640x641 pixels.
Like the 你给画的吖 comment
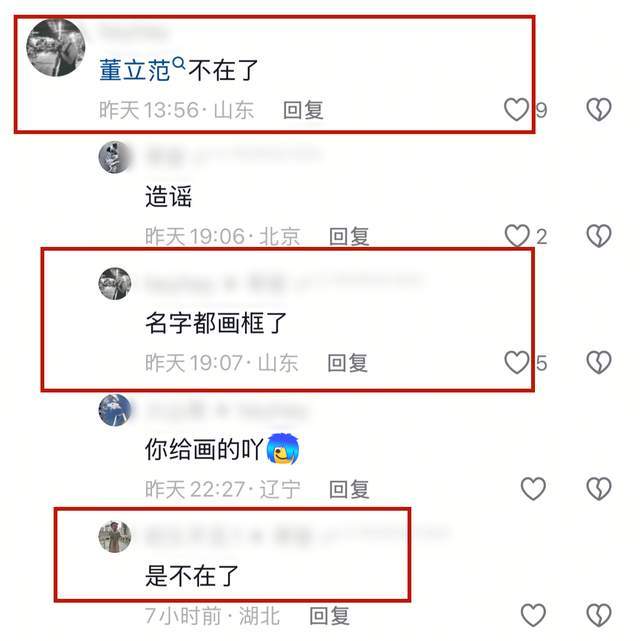click(x=533, y=489)
